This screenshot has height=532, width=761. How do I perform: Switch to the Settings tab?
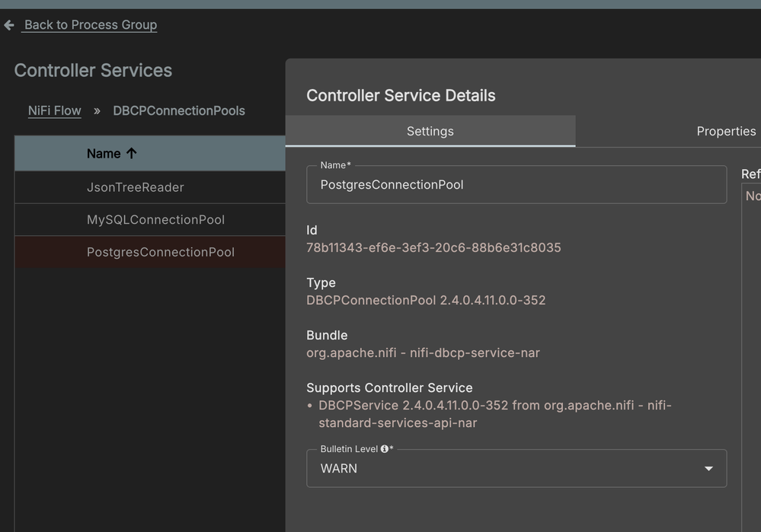(430, 132)
